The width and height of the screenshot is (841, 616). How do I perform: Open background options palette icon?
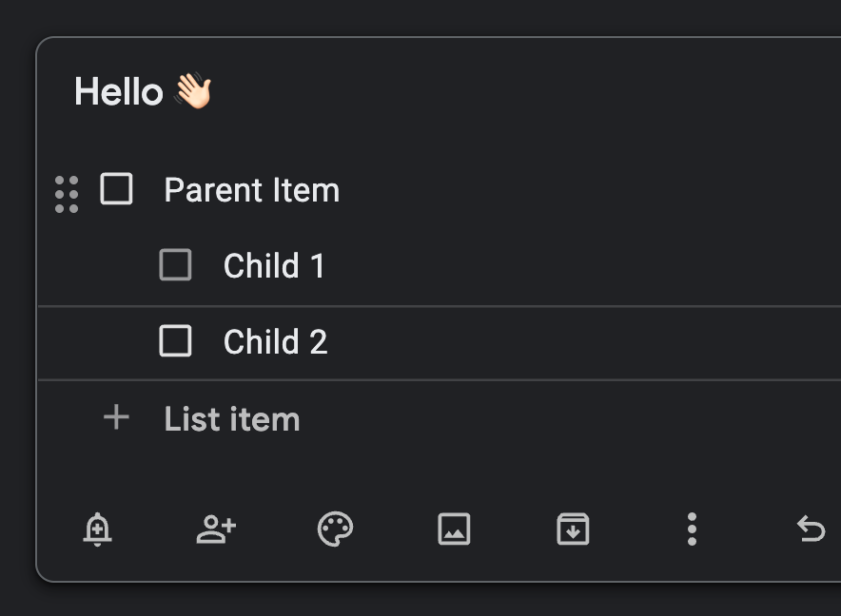coord(335,529)
